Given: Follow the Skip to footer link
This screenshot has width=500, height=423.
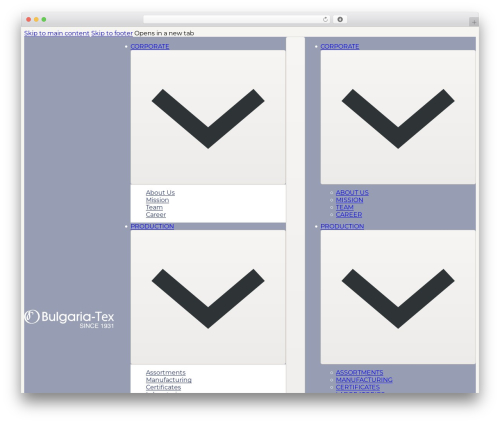Looking at the screenshot, I should click(x=112, y=33).
